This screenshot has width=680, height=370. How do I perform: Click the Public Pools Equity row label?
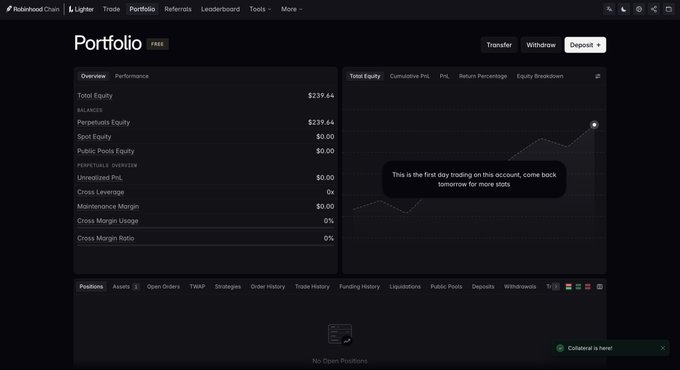(x=105, y=151)
